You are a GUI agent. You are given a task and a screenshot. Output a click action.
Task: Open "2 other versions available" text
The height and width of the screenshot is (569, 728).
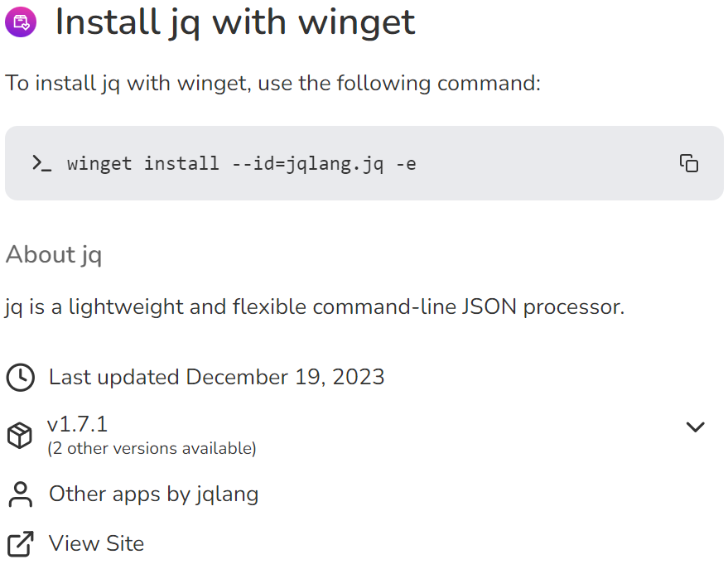tap(152, 449)
